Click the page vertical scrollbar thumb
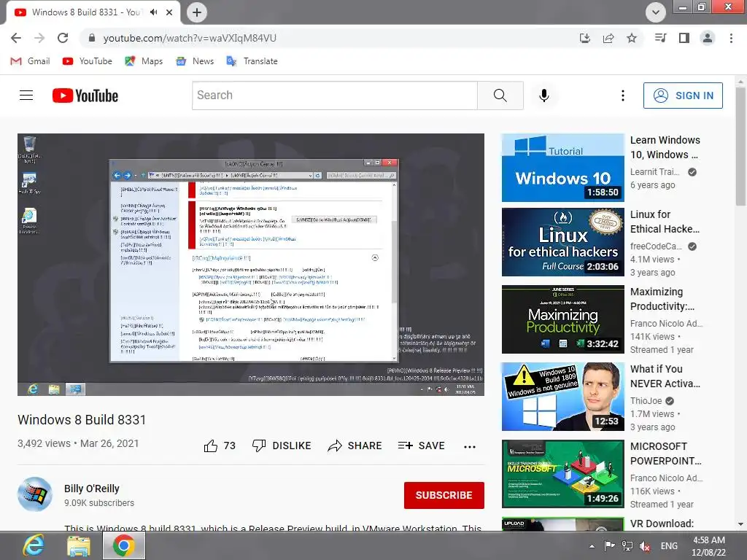 [x=740, y=146]
